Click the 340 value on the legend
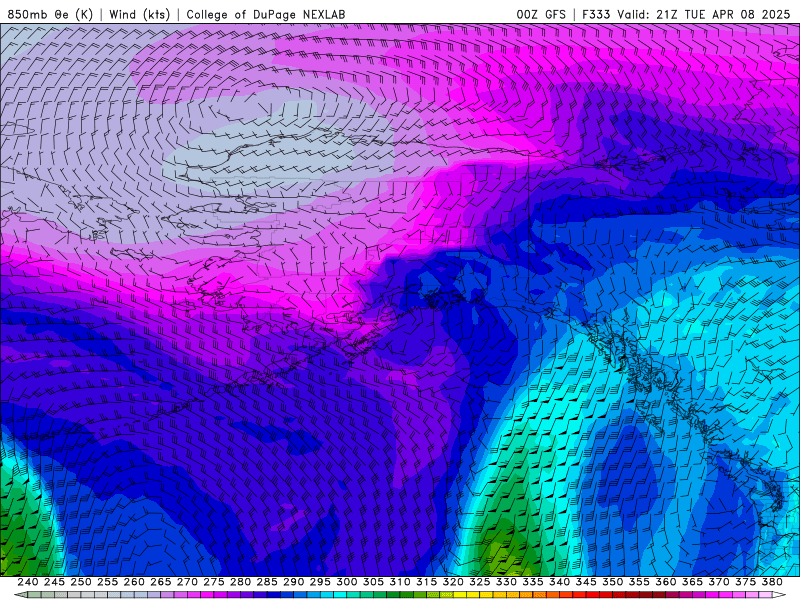The height and width of the screenshot is (600, 800). click(560, 582)
